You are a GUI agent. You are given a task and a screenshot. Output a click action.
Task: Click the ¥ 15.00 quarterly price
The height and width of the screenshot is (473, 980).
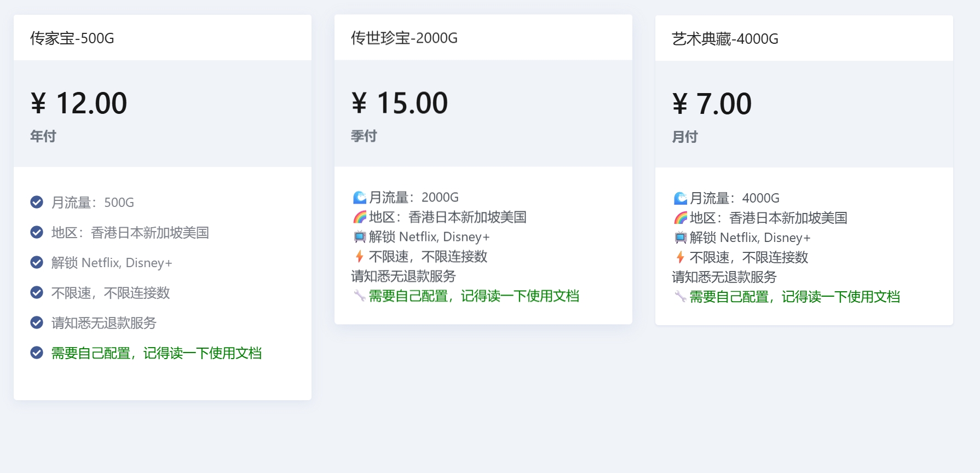(x=400, y=103)
